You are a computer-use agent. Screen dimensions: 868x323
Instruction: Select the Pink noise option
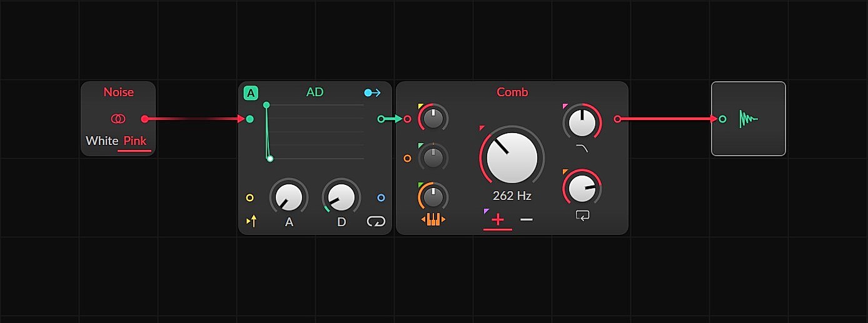click(x=135, y=141)
